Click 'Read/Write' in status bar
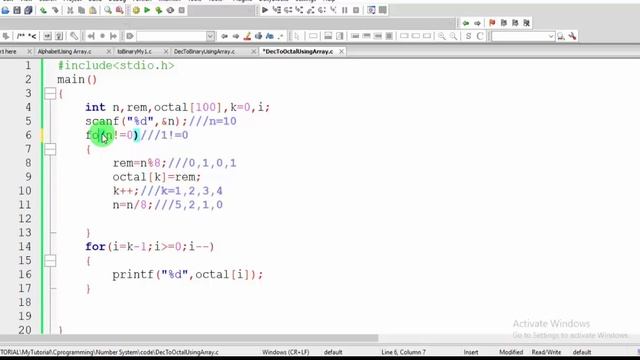The height and width of the screenshot is (360, 640). pos(546,352)
